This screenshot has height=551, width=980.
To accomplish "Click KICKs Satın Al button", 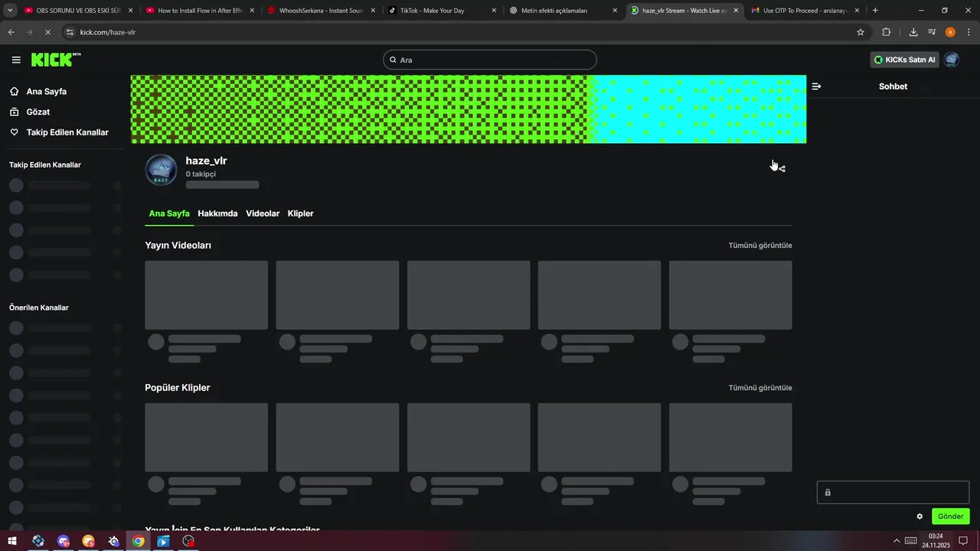I will pos(904,60).
